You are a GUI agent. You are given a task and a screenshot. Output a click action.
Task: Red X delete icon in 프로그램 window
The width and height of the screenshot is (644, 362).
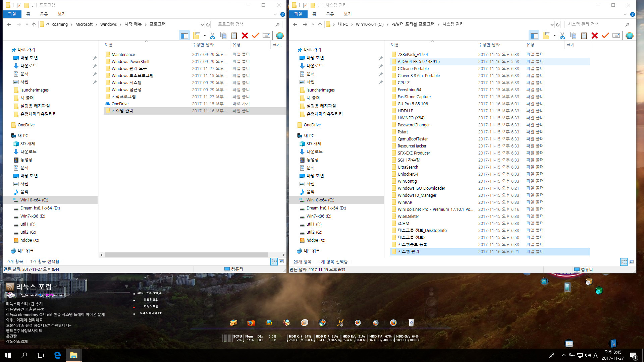[x=245, y=36]
